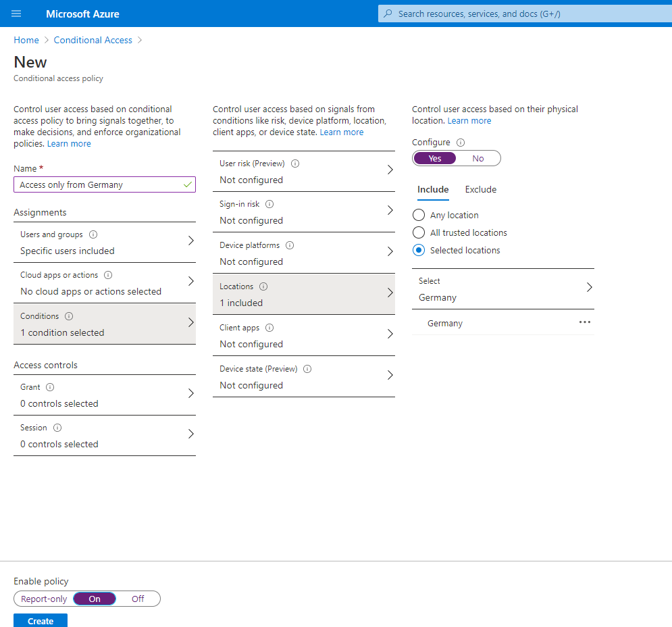
Task: Click the policy Name input field
Action: click(x=105, y=184)
